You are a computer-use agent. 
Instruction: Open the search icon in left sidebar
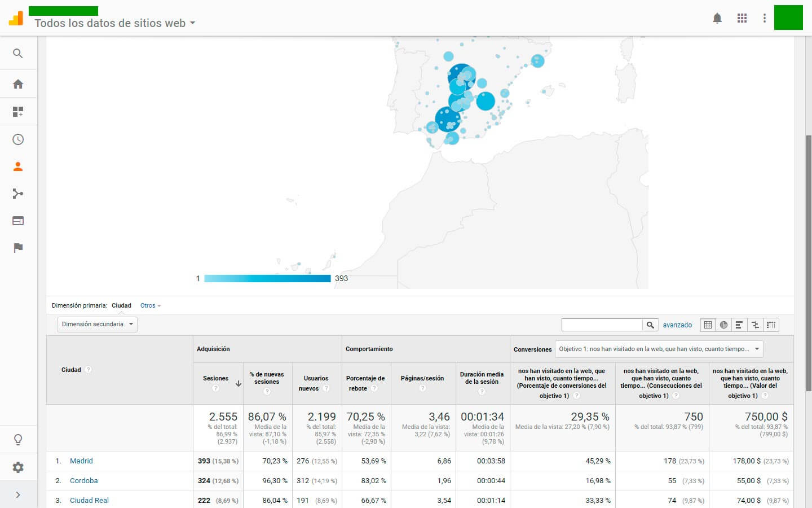coord(18,54)
